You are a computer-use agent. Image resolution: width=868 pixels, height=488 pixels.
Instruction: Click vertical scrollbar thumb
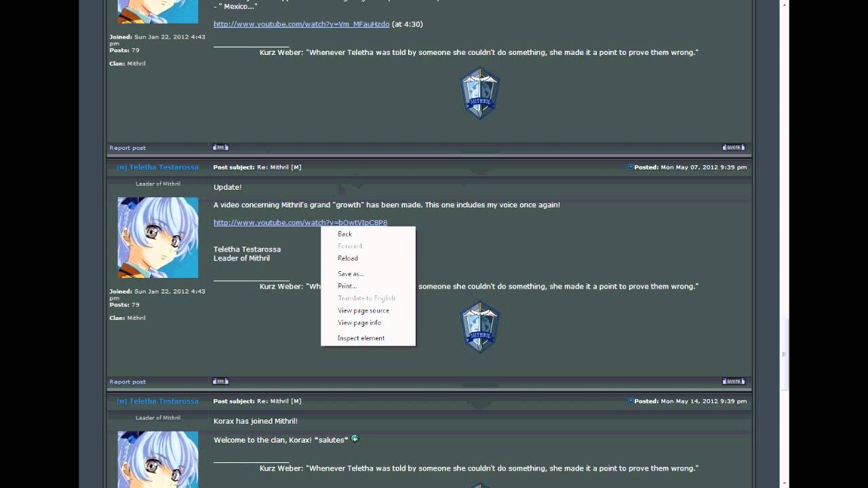click(x=785, y=354)
